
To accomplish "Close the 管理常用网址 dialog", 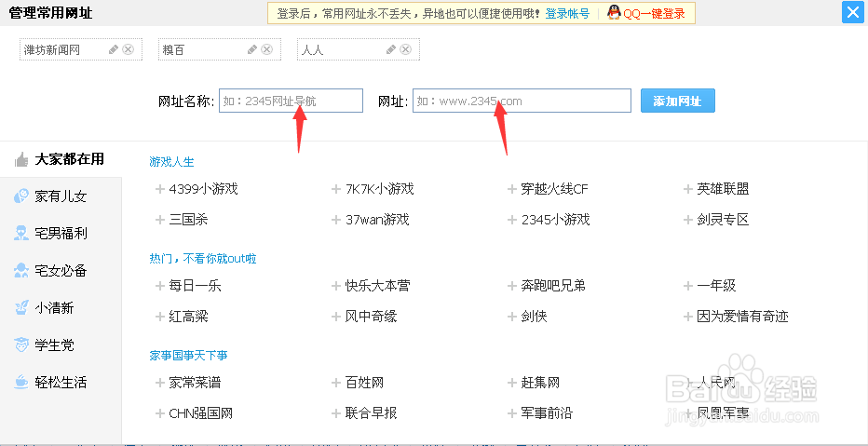I will (851, 12).
